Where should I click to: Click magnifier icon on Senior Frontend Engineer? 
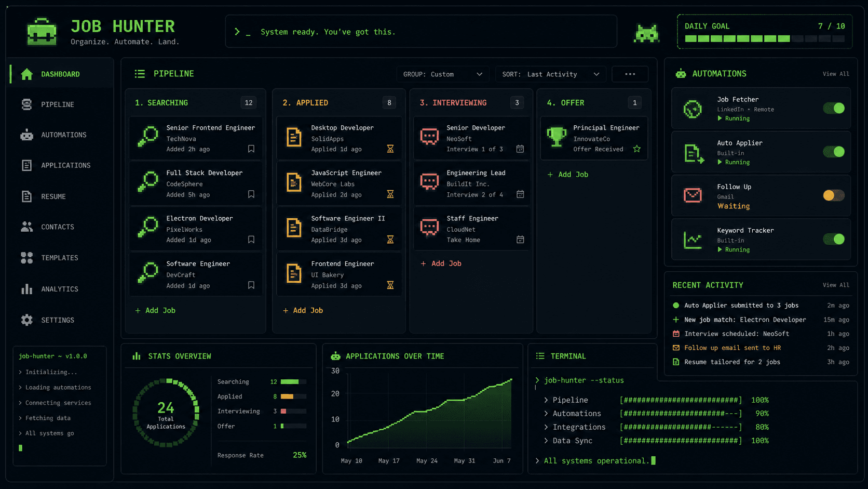click(148, 137)
